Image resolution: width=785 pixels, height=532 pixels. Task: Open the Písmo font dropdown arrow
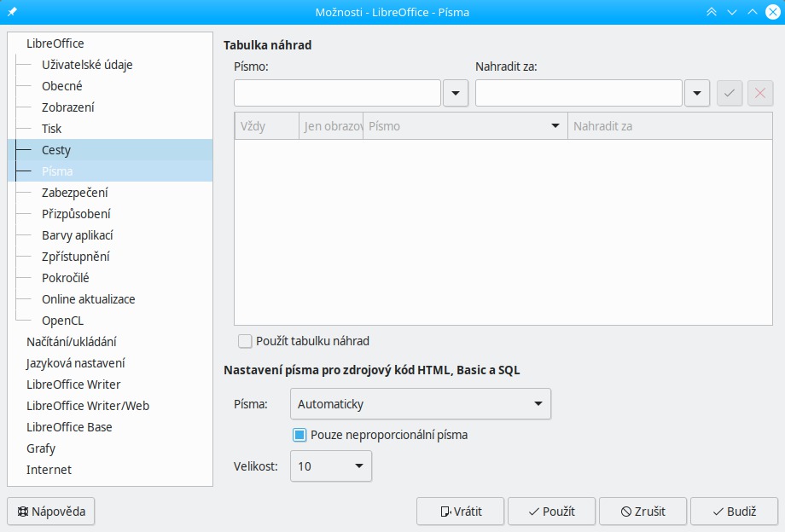point(456,93)
